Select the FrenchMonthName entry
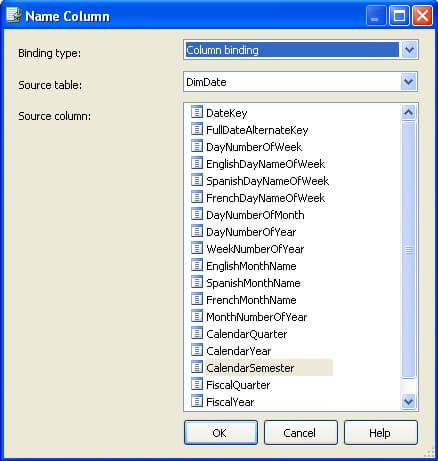 251,300
